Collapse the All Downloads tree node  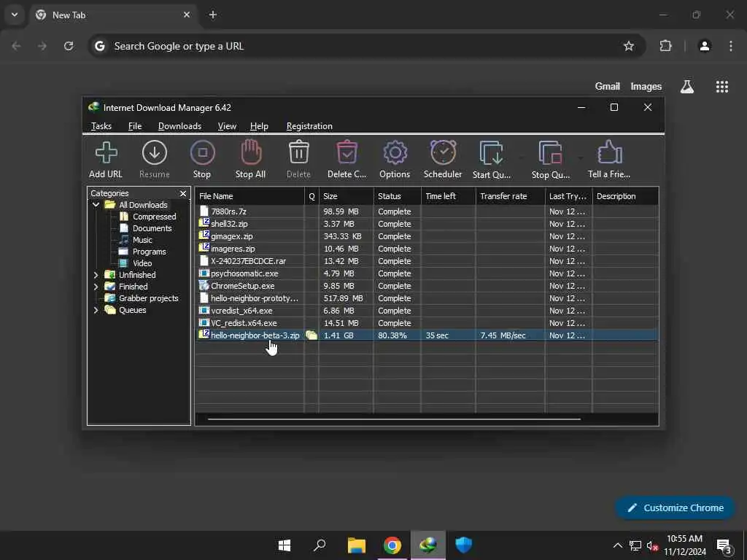coord(96,205)
